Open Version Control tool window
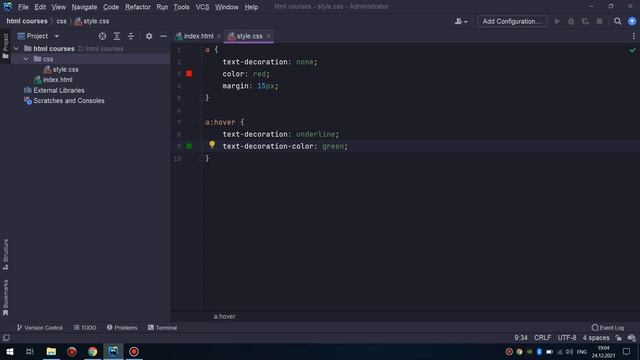Image resolution: width=640 pixels, height=360 pixels. pos(40,328)
